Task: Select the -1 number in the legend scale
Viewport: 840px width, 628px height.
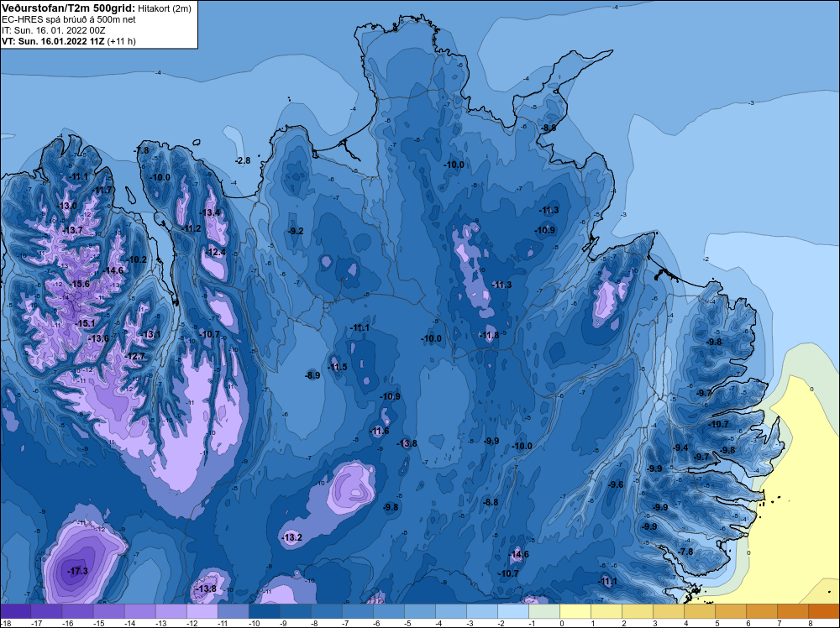Action: click(x=531, y=623)
